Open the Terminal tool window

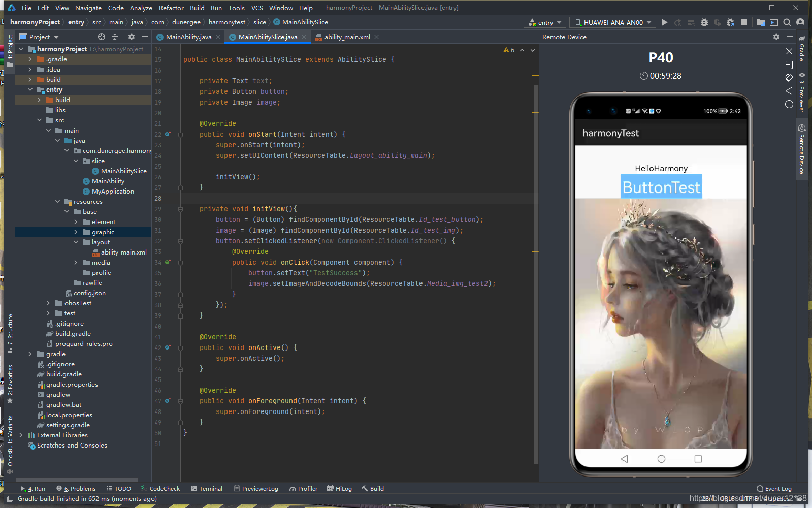207,489
